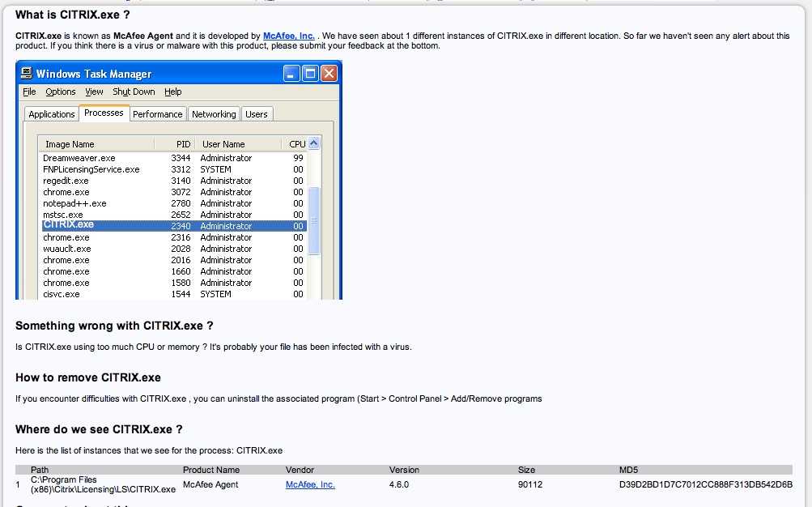This screenshot has height=507, width=812.
Task: Switch to the Users tab
Action: tap(257, 114)
